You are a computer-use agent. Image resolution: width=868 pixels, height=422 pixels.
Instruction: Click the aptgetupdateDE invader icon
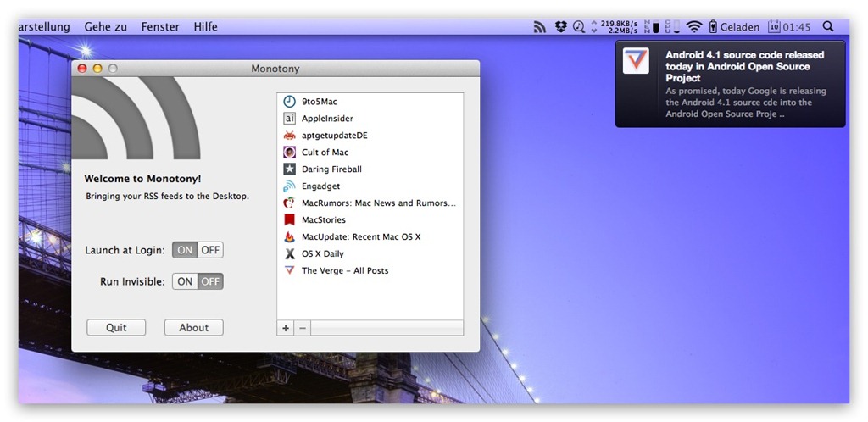coord(290,136)
